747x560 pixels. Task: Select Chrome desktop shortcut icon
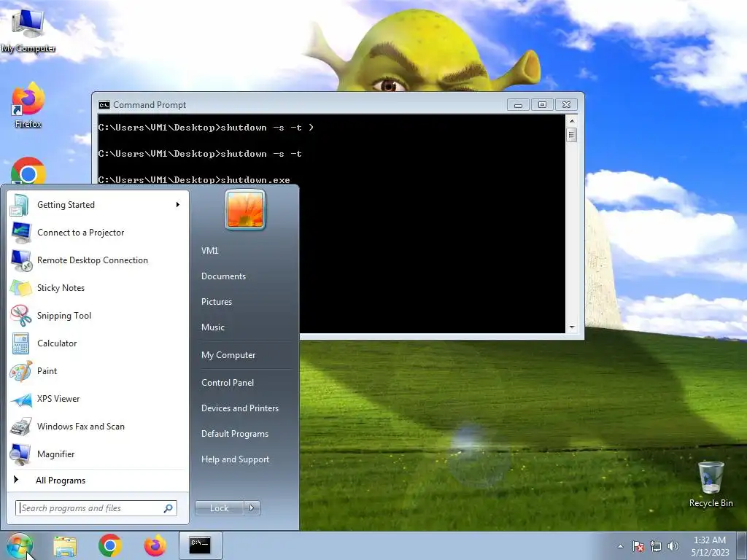click(x=28, y=171)
